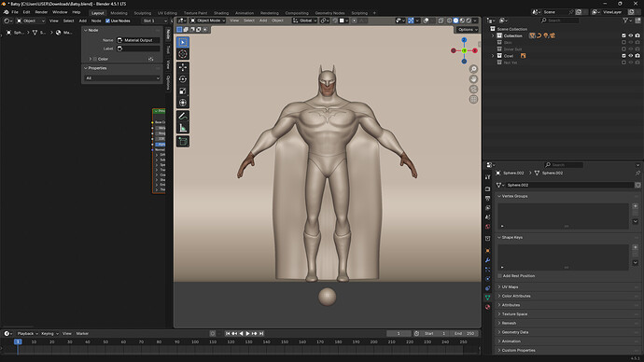This screenshot has height=362, width=644.
Task: Open the Properties All dropdown in node panel
Action: click(122, 78)
